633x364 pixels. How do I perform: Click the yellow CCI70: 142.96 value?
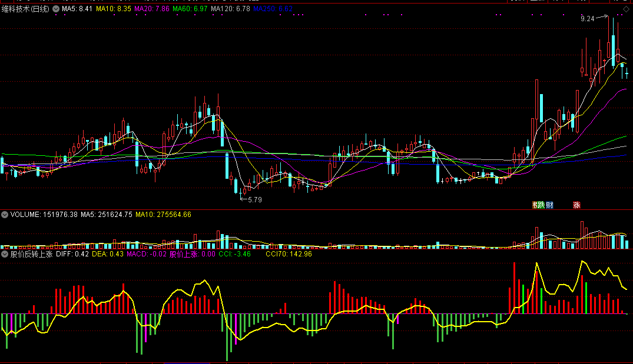pyautogui.click(x=289, y=254)
